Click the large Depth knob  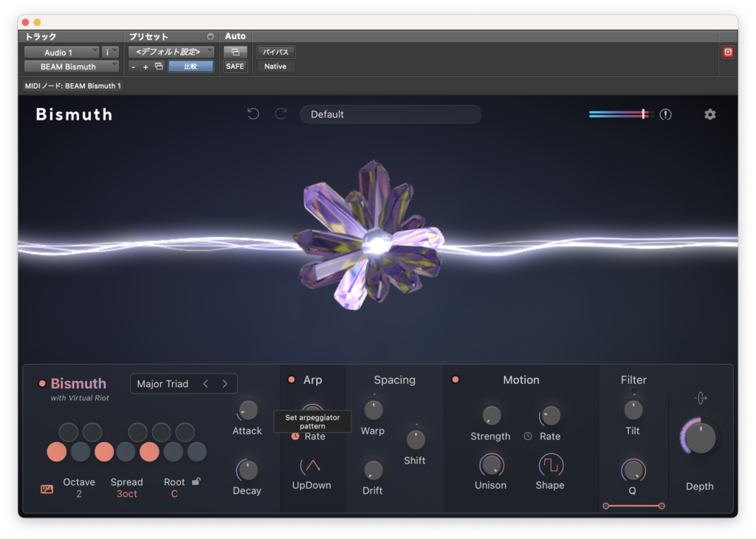point(700,437)
